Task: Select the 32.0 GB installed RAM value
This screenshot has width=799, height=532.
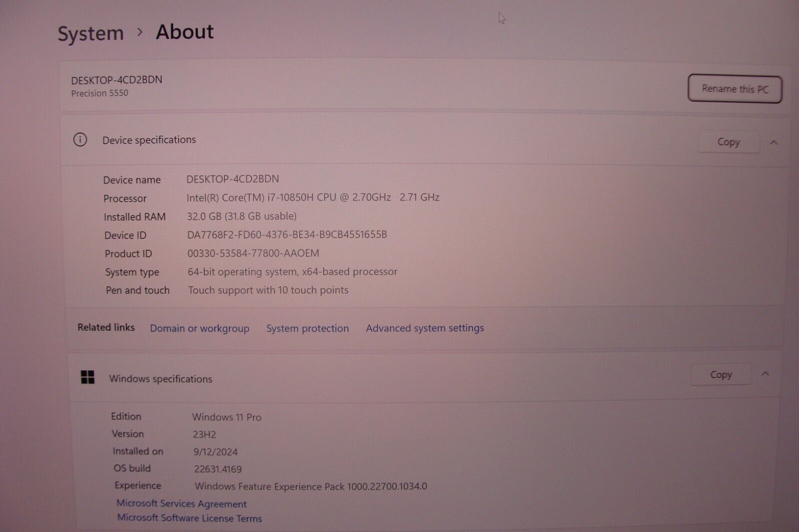Action: (x=242, y=216)
